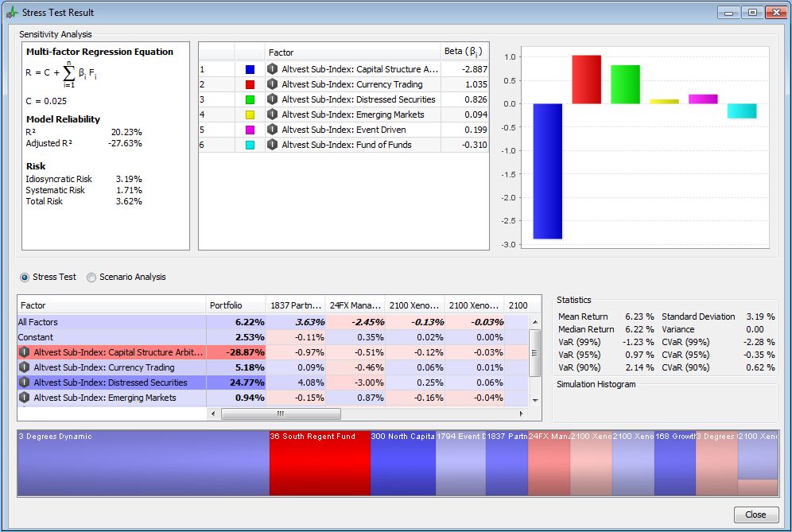The width and height of the screenshot is (792, 532).
Task: Click the VaR (99%) value -1.23 %
Action: [x=638, y=342]
